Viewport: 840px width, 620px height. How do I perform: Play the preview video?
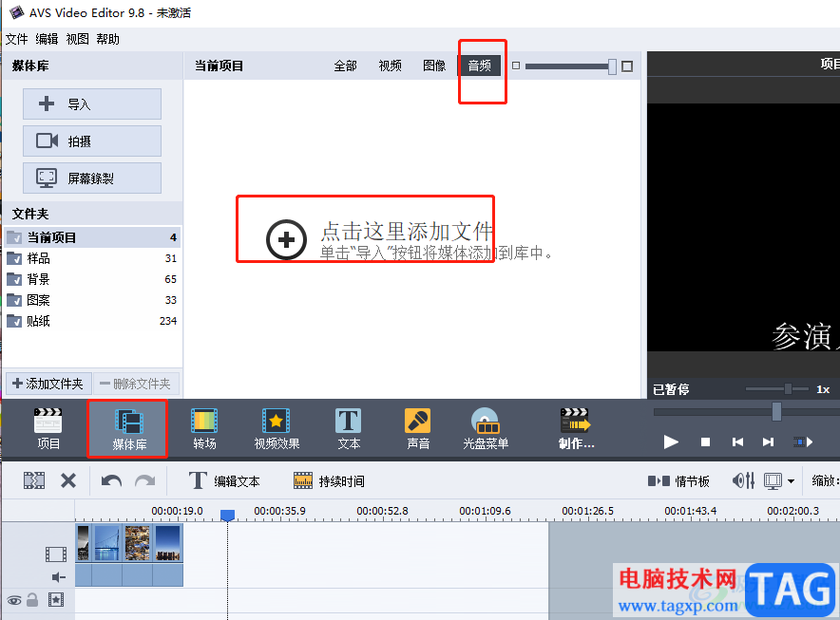click(x=671, y=442)
